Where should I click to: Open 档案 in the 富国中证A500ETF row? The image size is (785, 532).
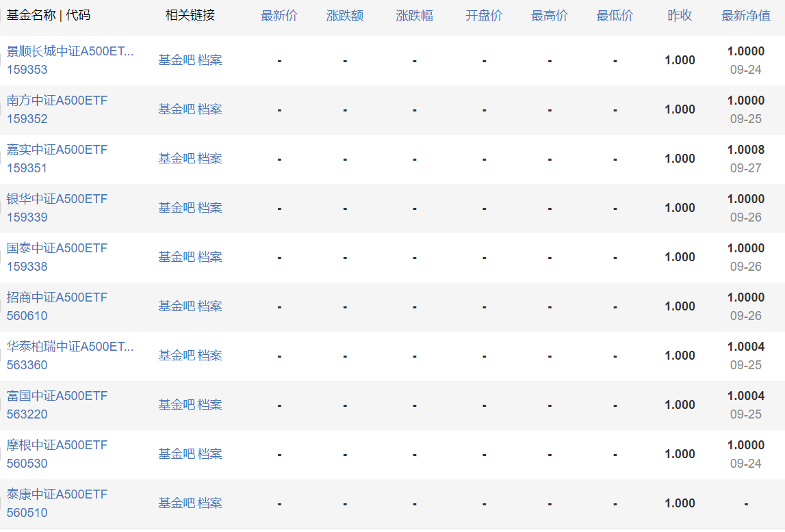210,405
